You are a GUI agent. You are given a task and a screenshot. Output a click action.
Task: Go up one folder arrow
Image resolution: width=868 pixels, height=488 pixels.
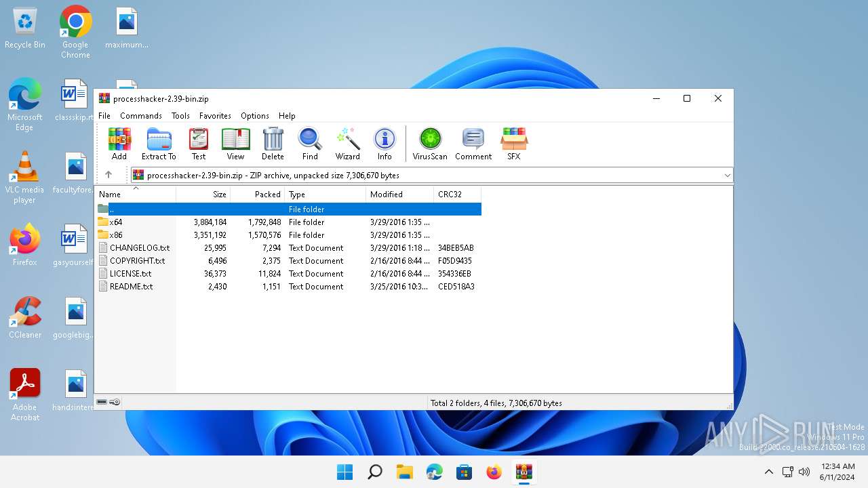[x=108, y=175]
